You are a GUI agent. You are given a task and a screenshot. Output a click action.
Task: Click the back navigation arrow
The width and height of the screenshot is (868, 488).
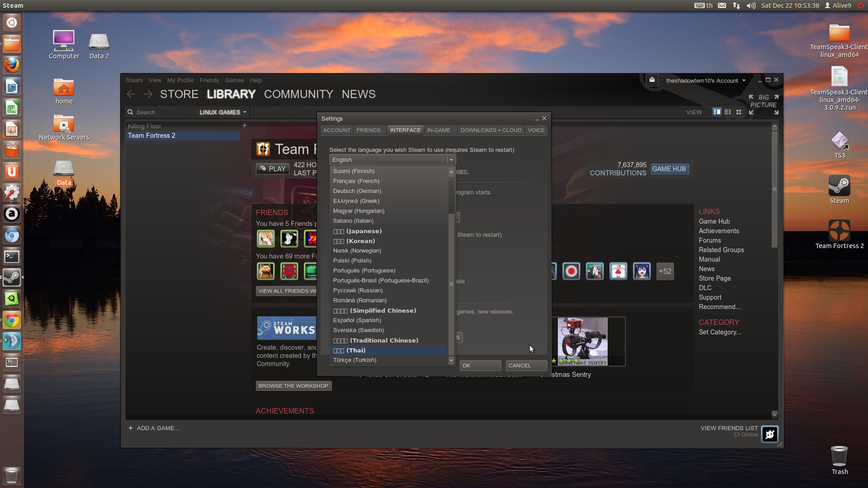[x=131, y=94]
